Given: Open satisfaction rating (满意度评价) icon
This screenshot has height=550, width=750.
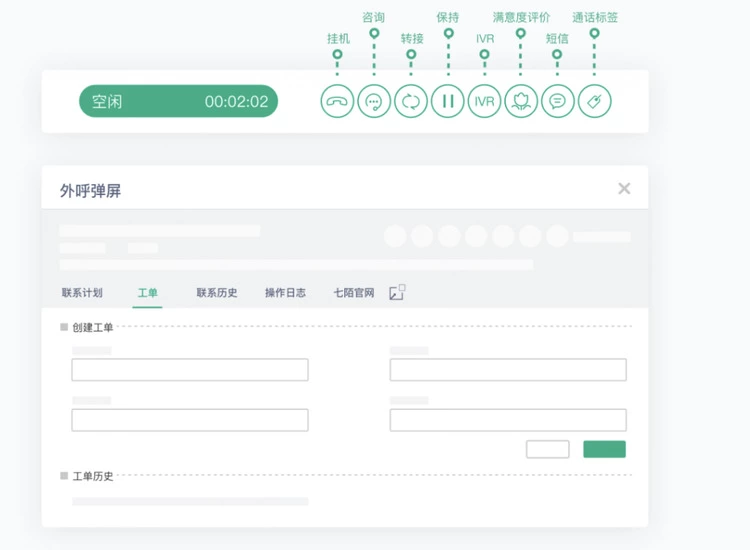Looking at the screenshot, I should (x=521, y=101).
